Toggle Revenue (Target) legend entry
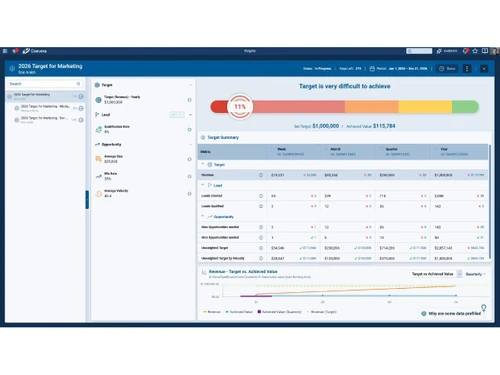 pos(321,312)
